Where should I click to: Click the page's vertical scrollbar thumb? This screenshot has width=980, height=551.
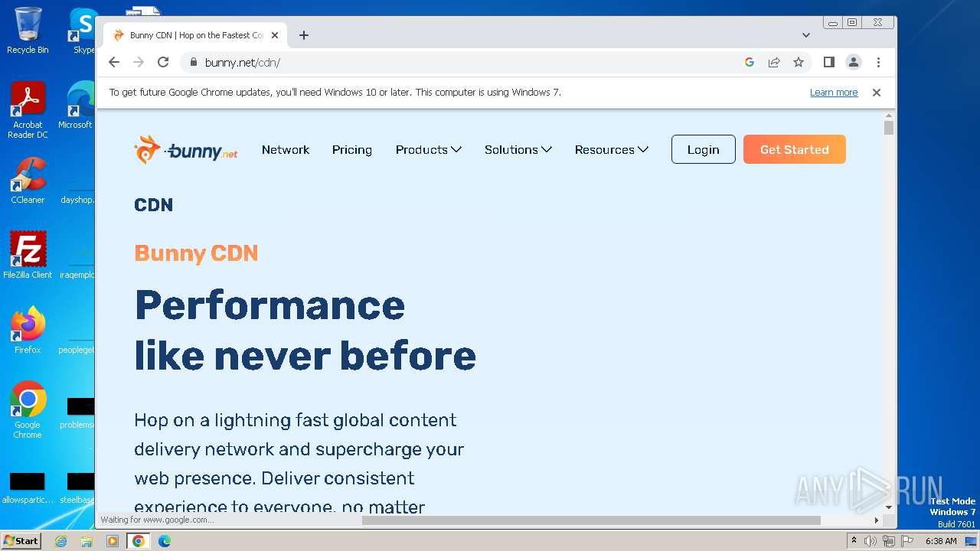tap(889, 128)
